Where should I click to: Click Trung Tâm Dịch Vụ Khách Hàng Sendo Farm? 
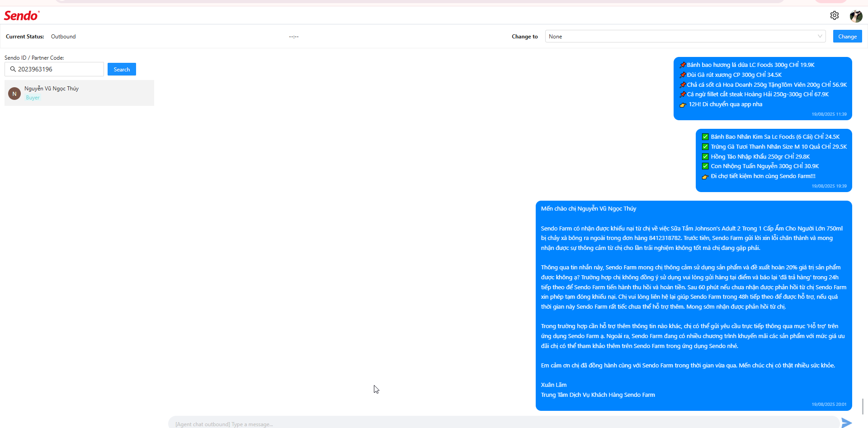tap(598, 395)
